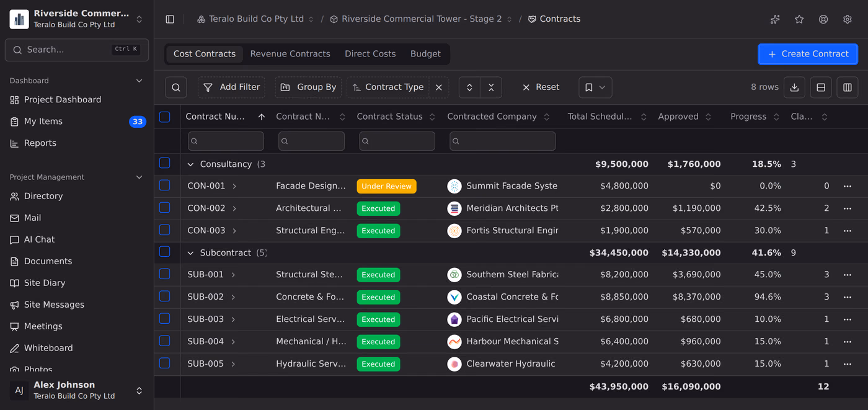Expand CON-002 row details chevron
Viewport: 868px width, 410px height.
click(234, 208)
